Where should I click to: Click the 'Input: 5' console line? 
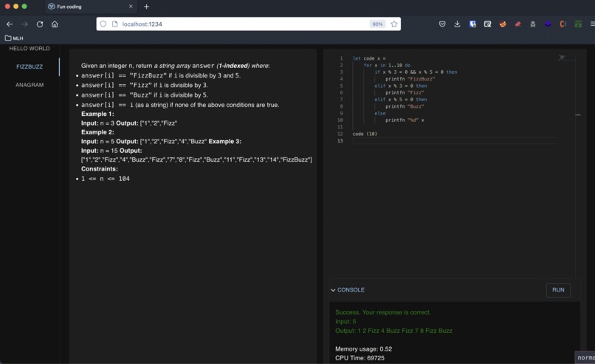(345, 321)
